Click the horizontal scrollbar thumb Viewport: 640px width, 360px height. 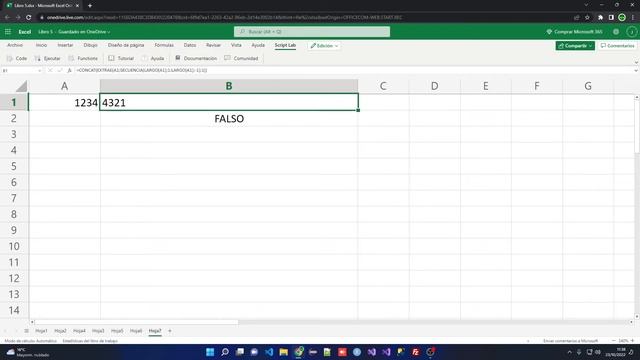(x=137, y=322)
